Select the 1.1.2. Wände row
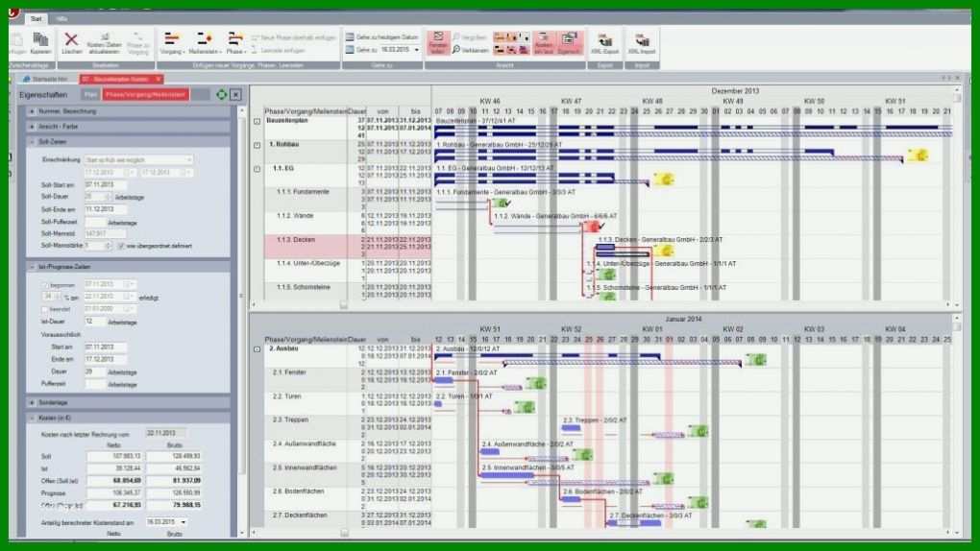 pyautogui.click(x=348, y=223)
